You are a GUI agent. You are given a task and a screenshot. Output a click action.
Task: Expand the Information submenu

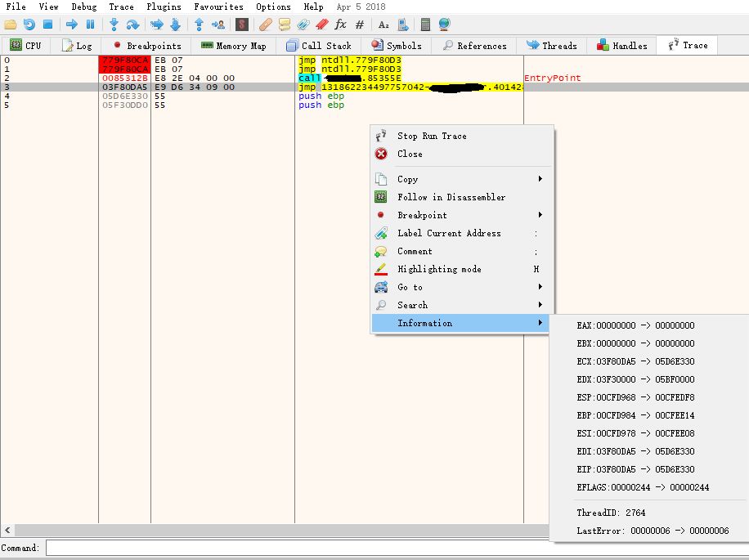462,323
